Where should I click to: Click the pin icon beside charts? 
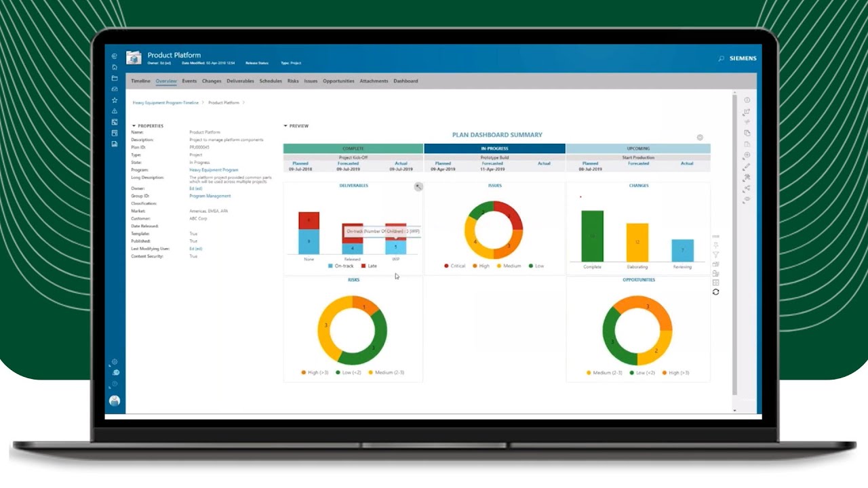pyautogui.click(x=715, y=245)
